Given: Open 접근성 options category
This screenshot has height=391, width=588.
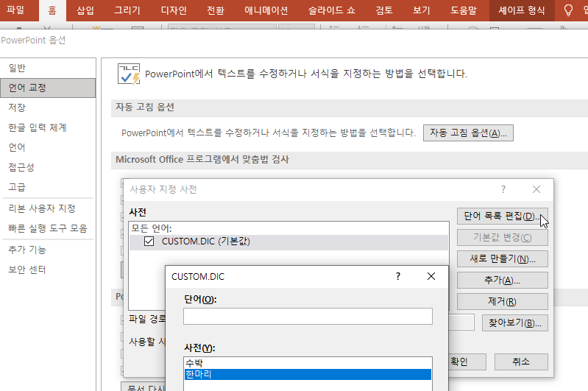Looking at the screenshot, I should coord(48,167).
